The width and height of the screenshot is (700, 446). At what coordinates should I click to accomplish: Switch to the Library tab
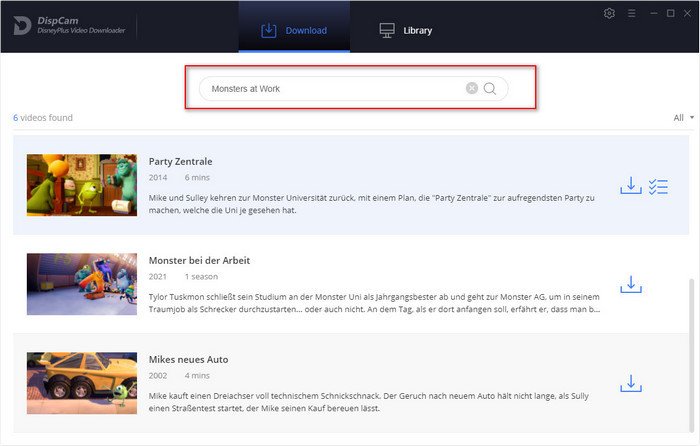point(405,30)
